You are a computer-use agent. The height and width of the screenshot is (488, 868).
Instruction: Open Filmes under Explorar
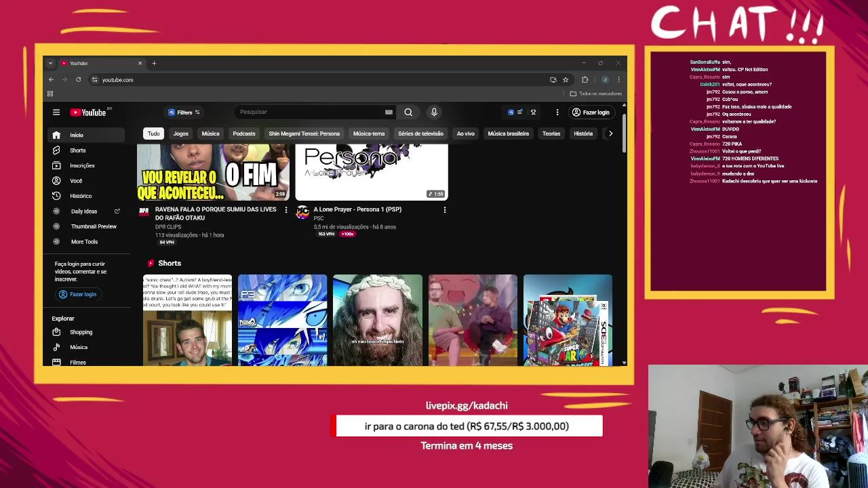(x=87, y=363)
